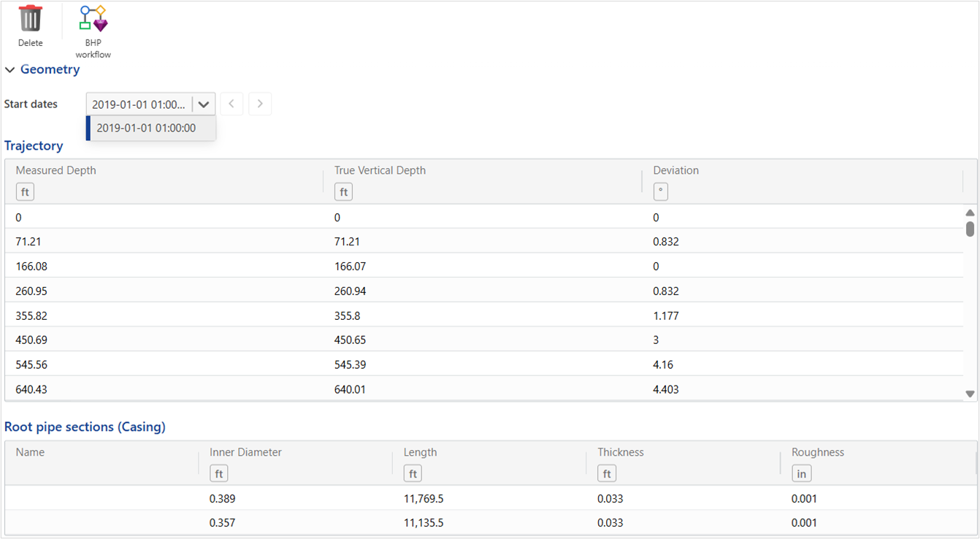Click the Inner Diameter column header
980x539 pixels.
[245, 452]
